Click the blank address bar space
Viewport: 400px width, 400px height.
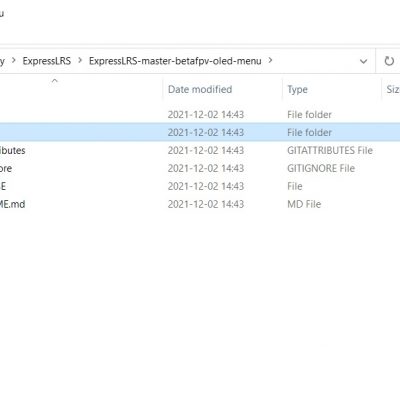coord(315,61)
